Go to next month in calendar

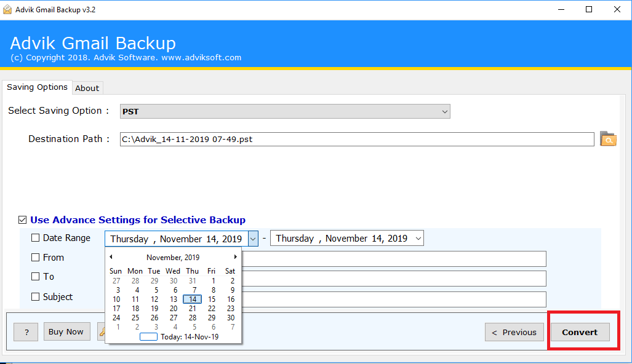(x=236, y=257)
